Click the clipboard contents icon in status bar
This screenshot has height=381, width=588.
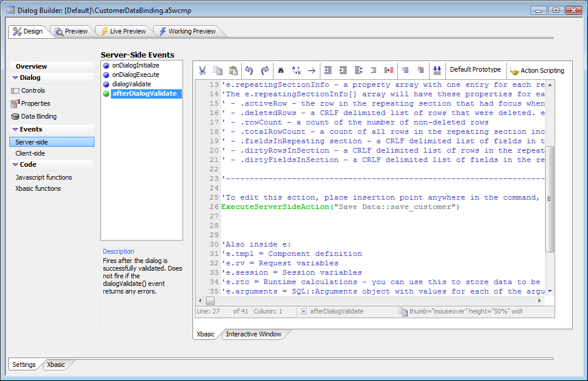click(403, 312)
